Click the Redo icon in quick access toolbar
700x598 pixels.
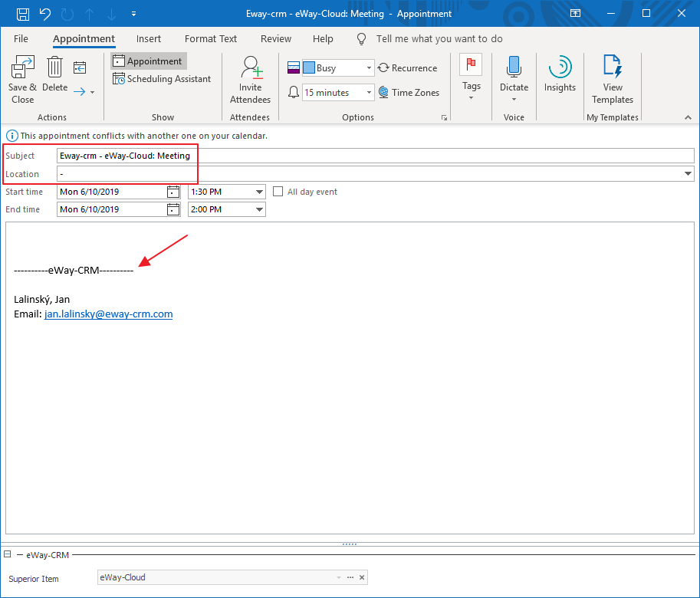(67, 14)
